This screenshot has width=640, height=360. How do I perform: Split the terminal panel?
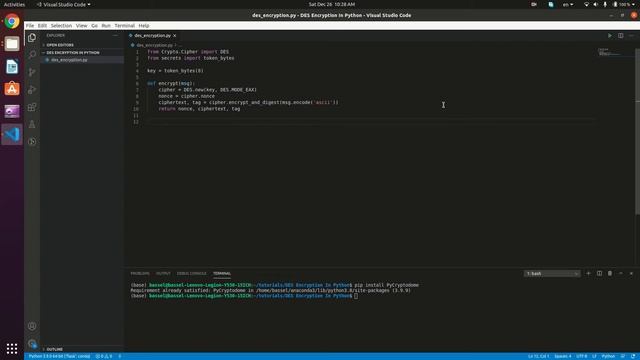[x=599, y=273]
